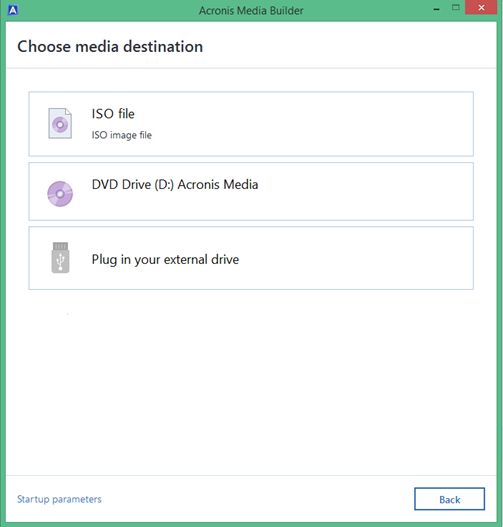Screen dimensions: 503x527
Task: Click the gray USB flash drive icon
Action: point(60,257)
